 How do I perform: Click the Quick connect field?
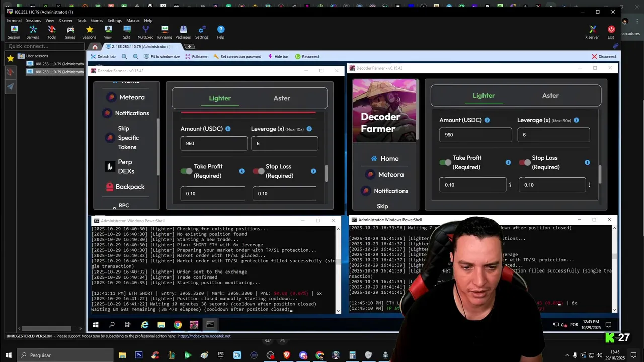click(x=44, y=46)
